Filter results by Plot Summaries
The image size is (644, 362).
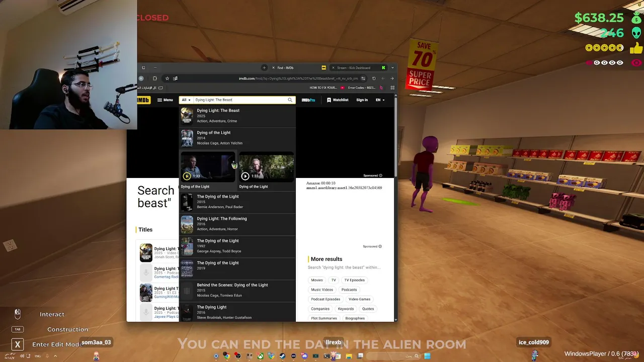pos(324,318)
